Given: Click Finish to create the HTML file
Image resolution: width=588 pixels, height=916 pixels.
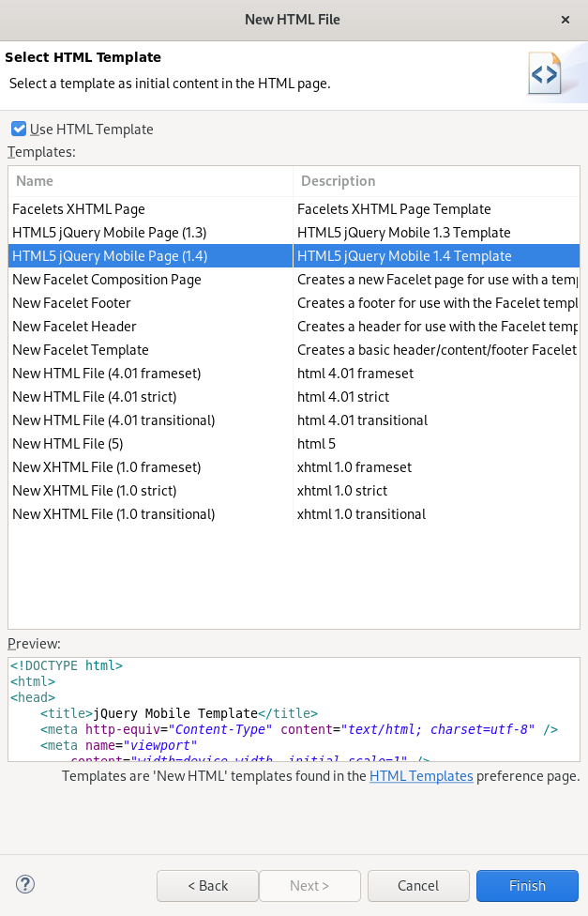Looking at the screenshot, I should pyautogui.click(x=527, y=886).
